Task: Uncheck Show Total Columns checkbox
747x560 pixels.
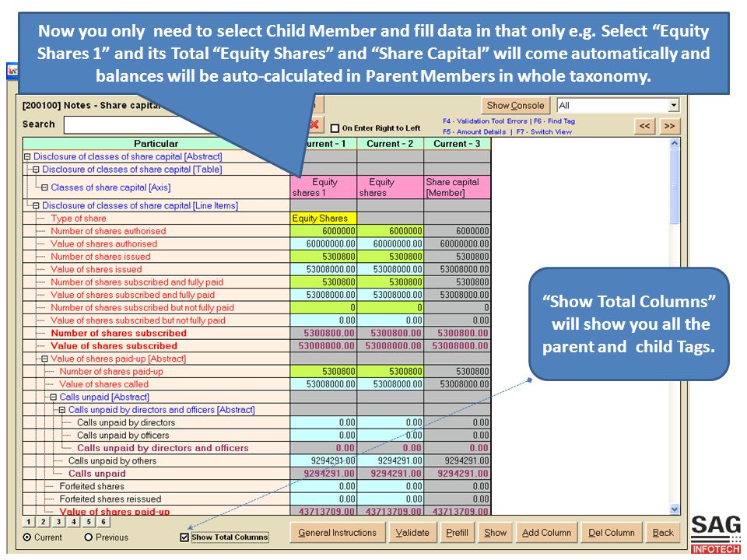Action: point(184,537)
